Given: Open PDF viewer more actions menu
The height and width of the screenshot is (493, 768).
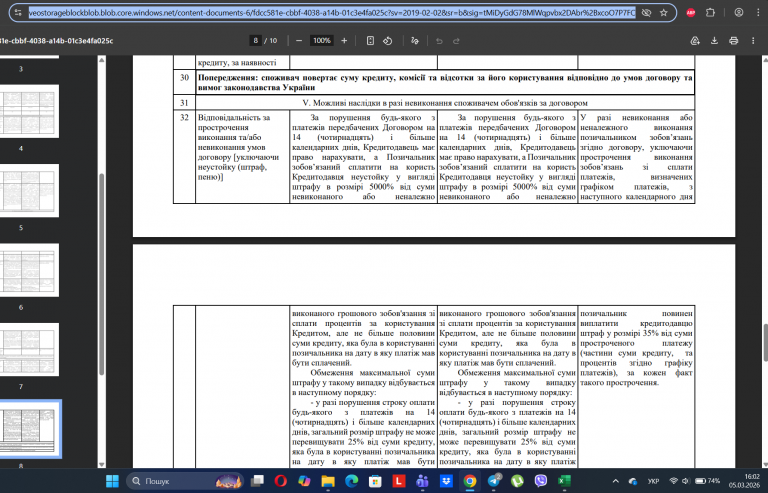Looking at the screenshot, I should tap(753, 41).
